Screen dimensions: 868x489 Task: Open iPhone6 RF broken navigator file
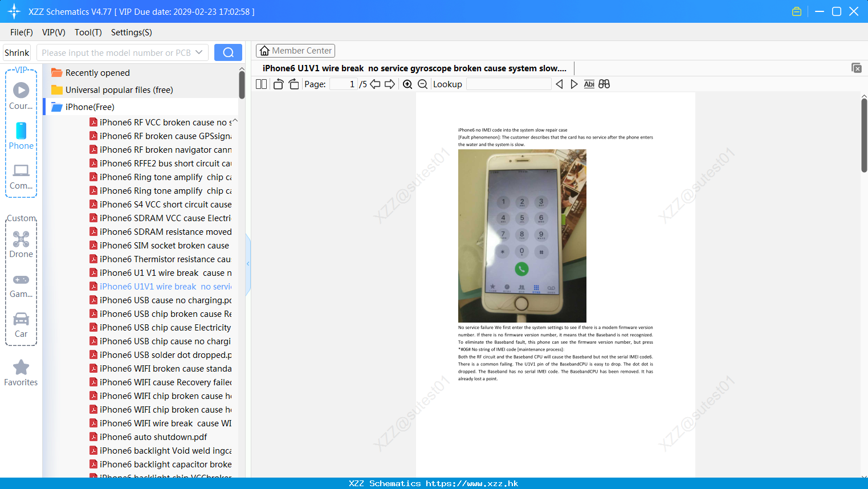pos(161,150)
